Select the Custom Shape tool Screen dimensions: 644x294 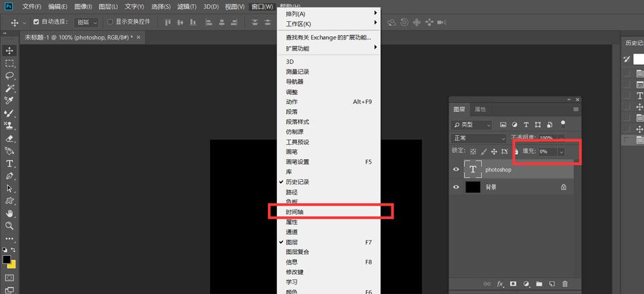point(9,201)
